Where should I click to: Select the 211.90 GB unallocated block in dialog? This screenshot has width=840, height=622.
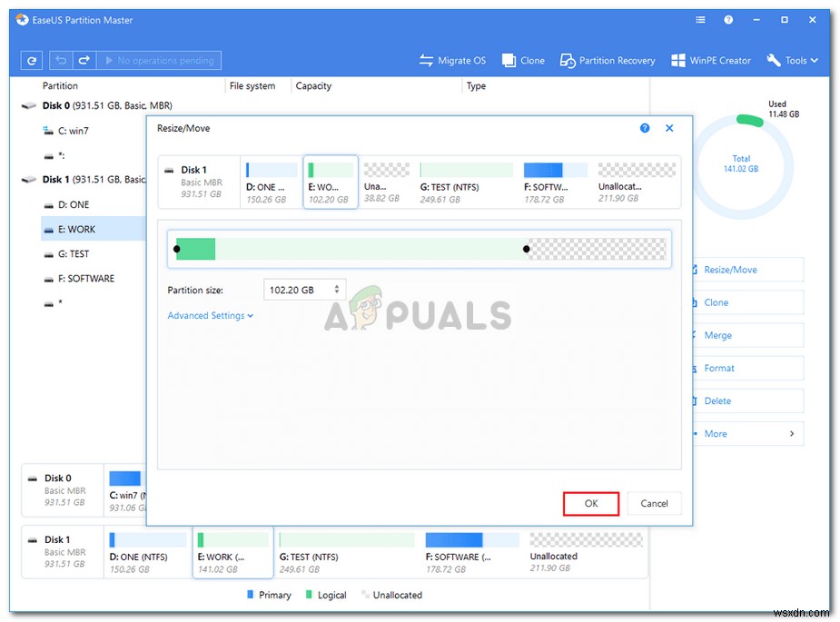pos(637,183)
